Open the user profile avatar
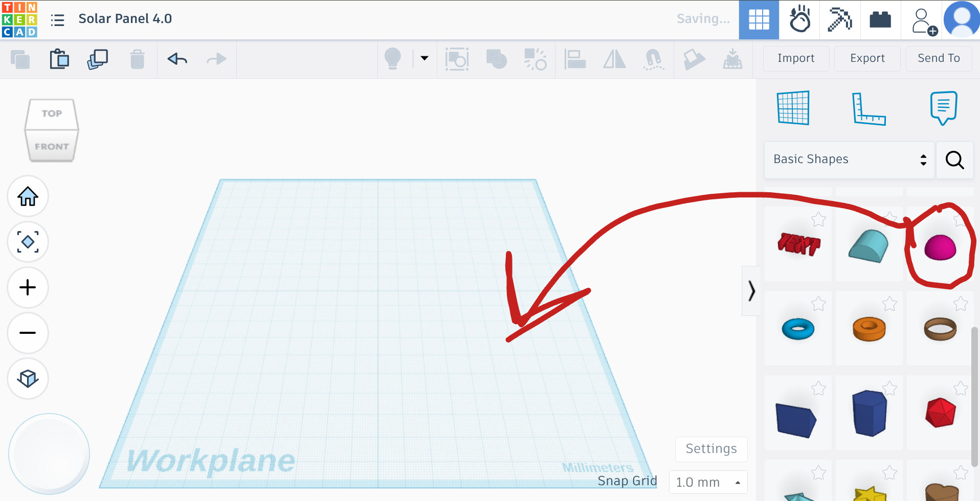Screen dimensions: 980x501 [x=962, y=19]
